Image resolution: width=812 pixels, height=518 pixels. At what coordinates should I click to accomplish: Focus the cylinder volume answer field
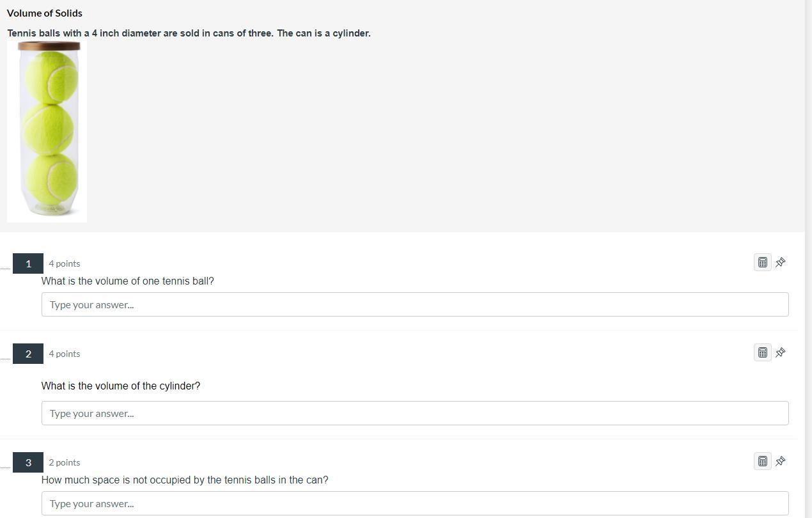point(414,413)
